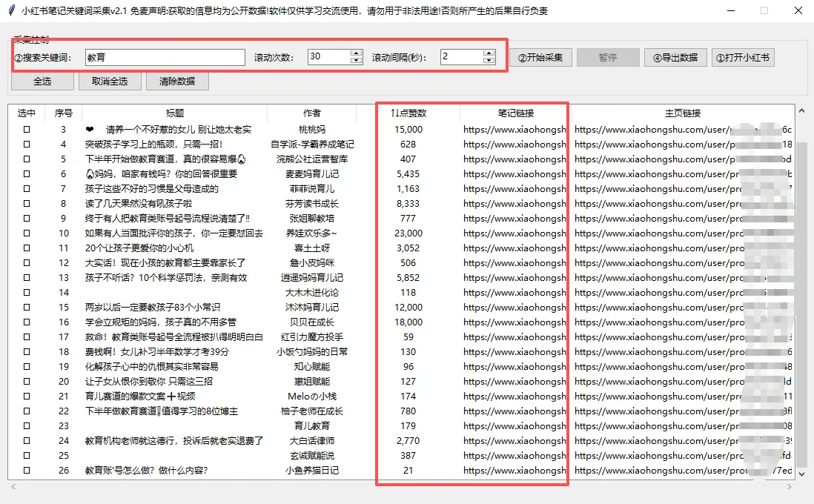Click the ④导出数据 button
Image resolution: width=814 pixels, height=504 pixels.
point(675,58)
